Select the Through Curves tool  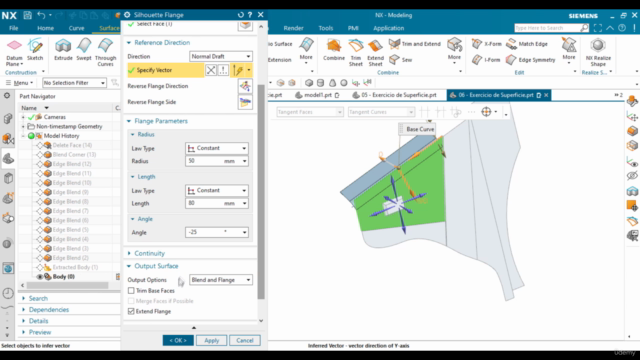click(x=105, y=52)
